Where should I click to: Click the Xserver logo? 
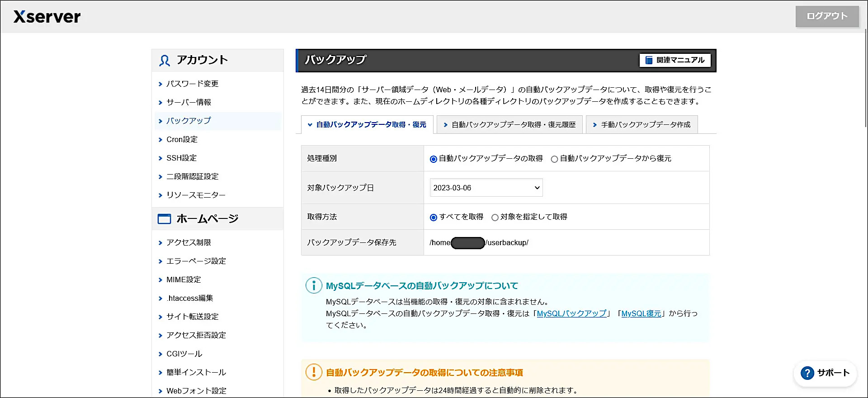[47, 17]
